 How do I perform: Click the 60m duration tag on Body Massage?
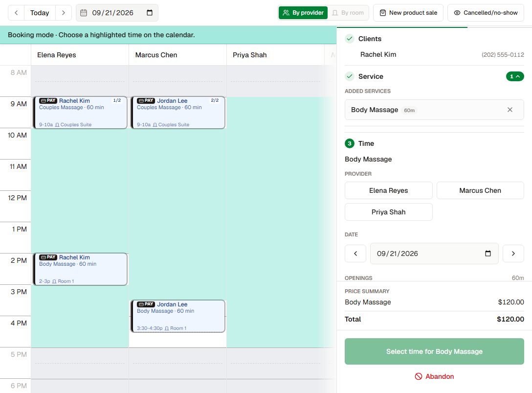tap(409, 111)
